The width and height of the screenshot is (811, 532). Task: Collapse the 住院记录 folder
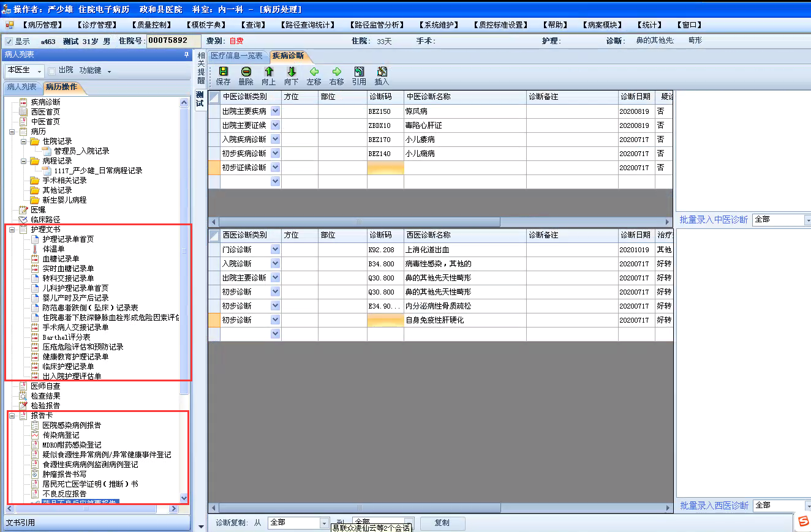tap(23, 141)
